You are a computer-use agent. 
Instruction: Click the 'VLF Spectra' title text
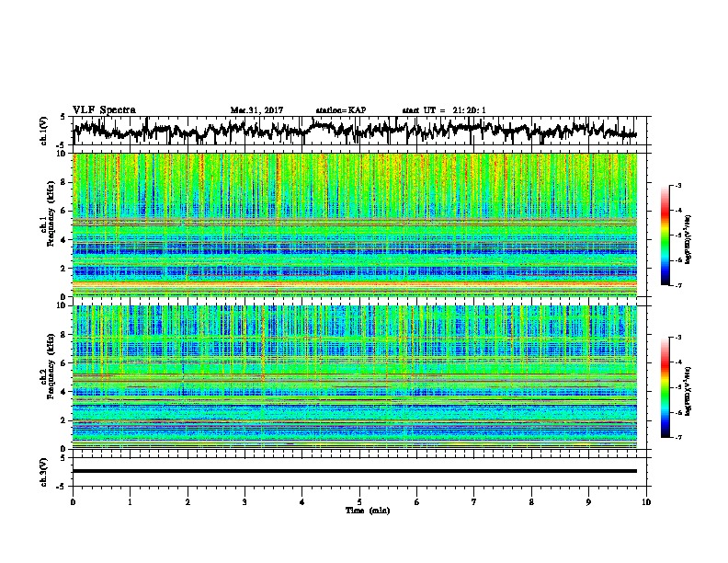[104, 110]
